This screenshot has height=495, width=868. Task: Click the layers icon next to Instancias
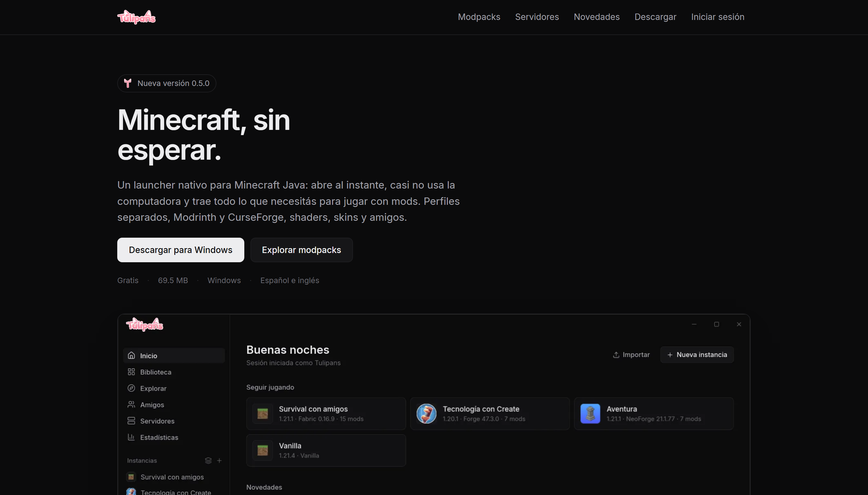208,461
